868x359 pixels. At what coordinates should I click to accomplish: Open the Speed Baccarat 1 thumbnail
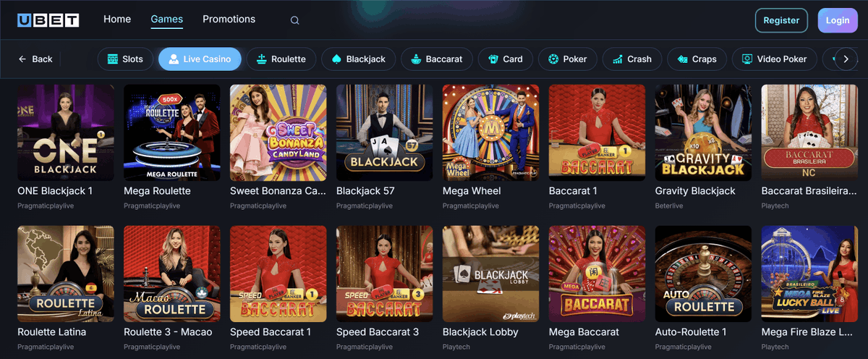(x=278, y=274)
